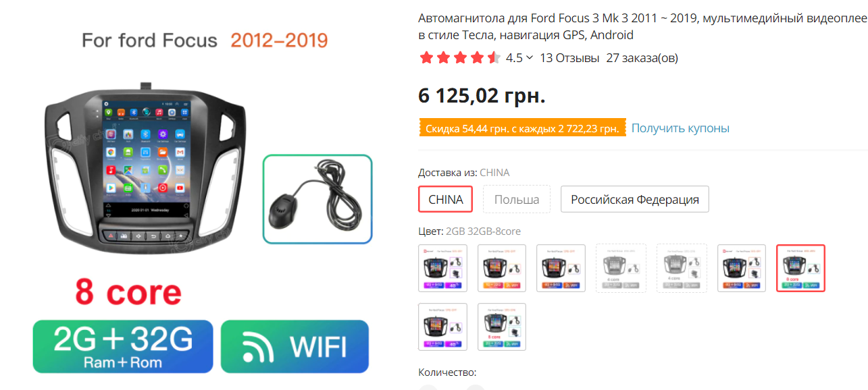Click the 27 заказа(ов) orders count
The height and width of the screenshot is (390, 868).
tap(642, 58)
